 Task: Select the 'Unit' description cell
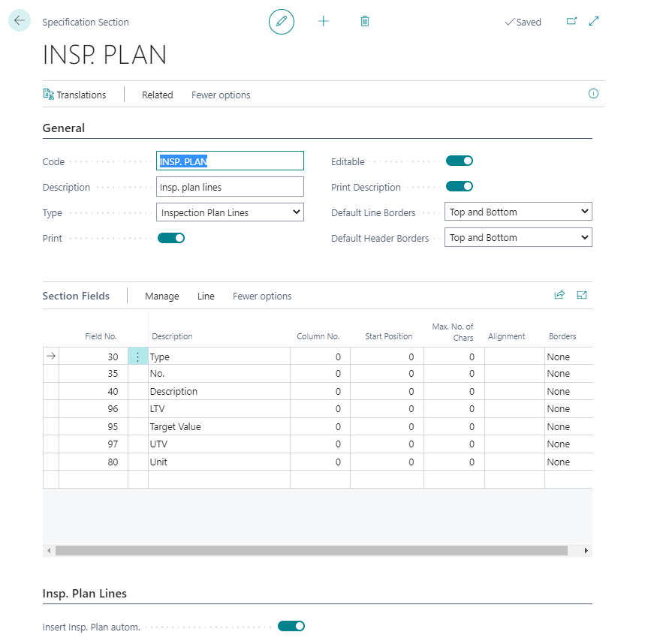(219, 462)
